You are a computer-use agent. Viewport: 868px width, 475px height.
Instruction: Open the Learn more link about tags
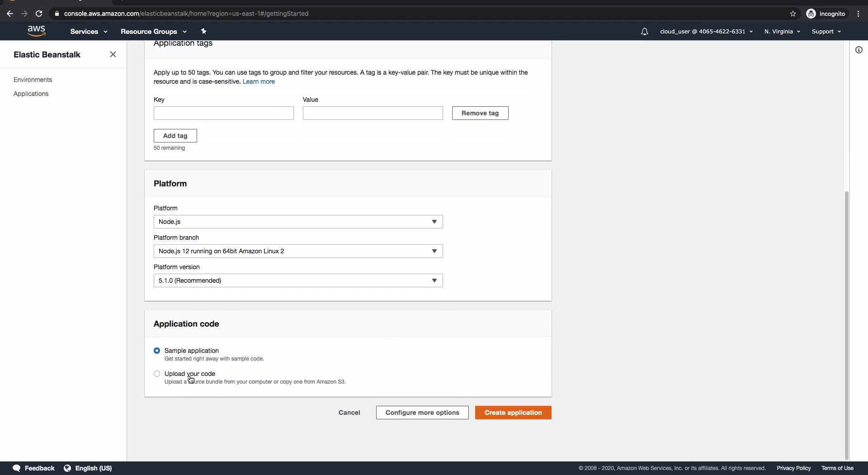pos(259,81)
